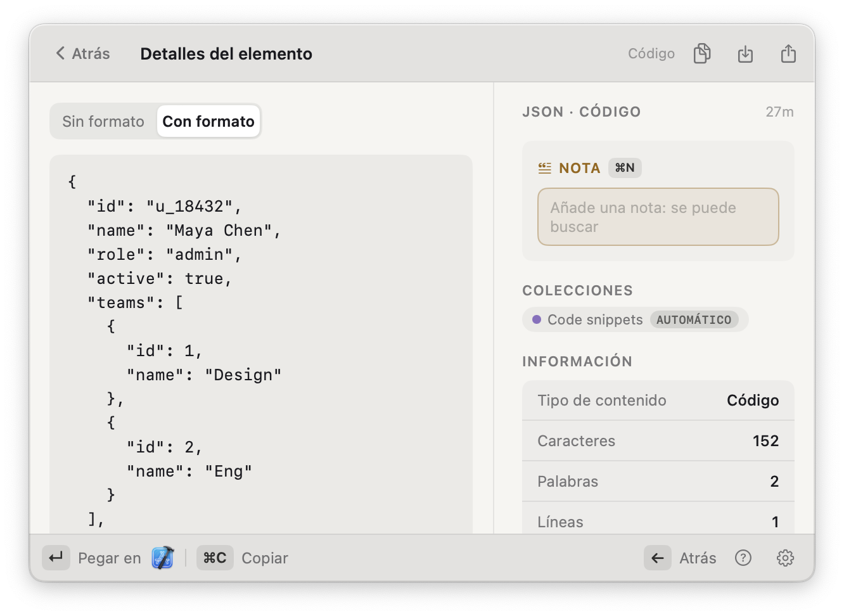
Task: Click the "id": 2 code line
Action: [165, 447]
